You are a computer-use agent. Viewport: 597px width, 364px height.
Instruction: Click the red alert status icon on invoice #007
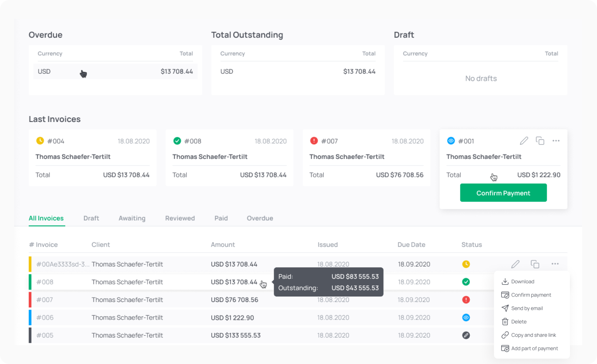pos(313,141)
